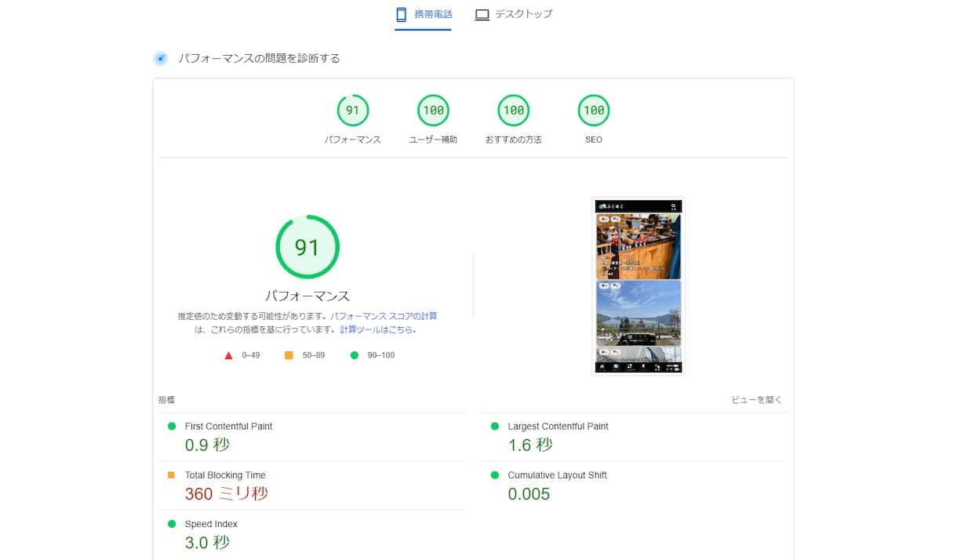The height and width of the screenshot is (560, 957).
Task: Click the パフォーマンス title under large gauge
Action: [x=307, y=296]
